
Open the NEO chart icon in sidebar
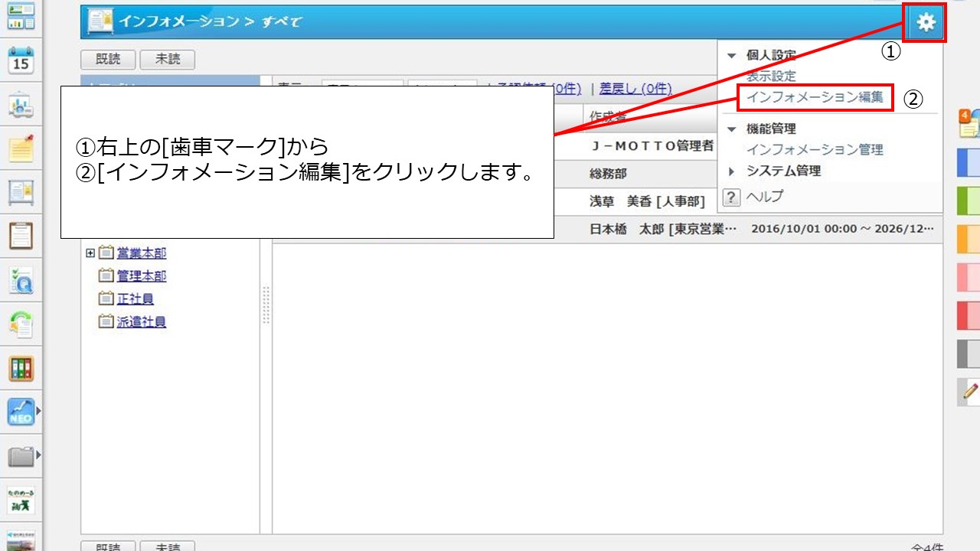(x=21, y=412)
